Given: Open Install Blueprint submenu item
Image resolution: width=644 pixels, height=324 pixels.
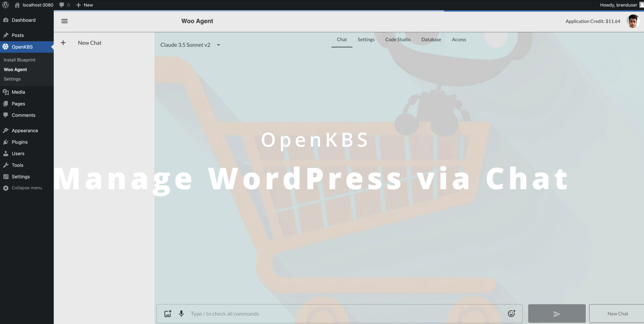Looking at the screenshot, I should [x=19, y=60].
